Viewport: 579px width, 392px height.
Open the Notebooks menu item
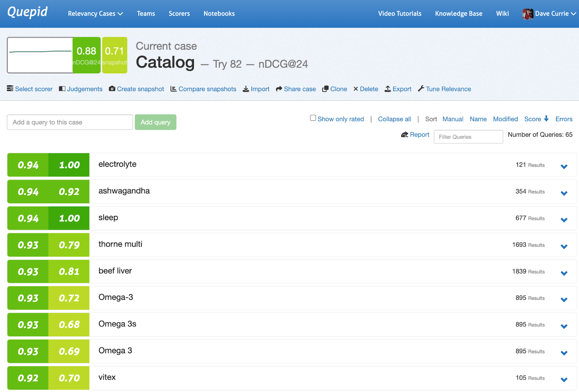coord(219,14)
